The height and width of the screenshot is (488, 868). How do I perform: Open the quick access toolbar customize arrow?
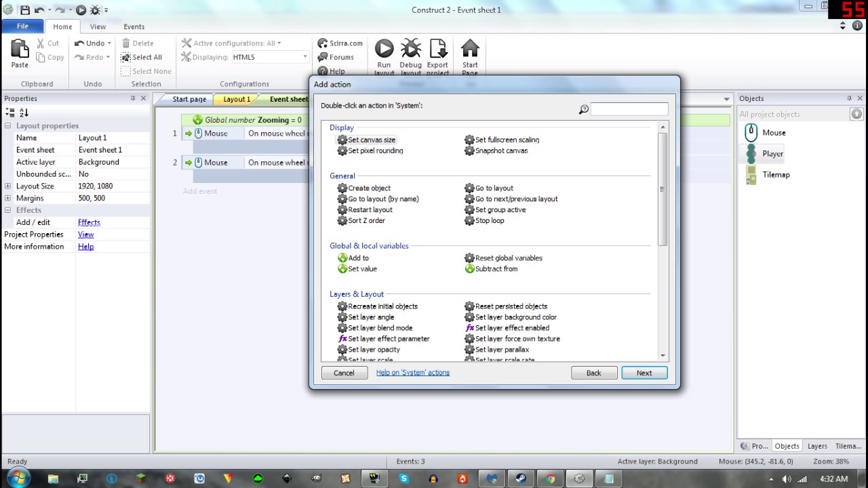point(106,10)
